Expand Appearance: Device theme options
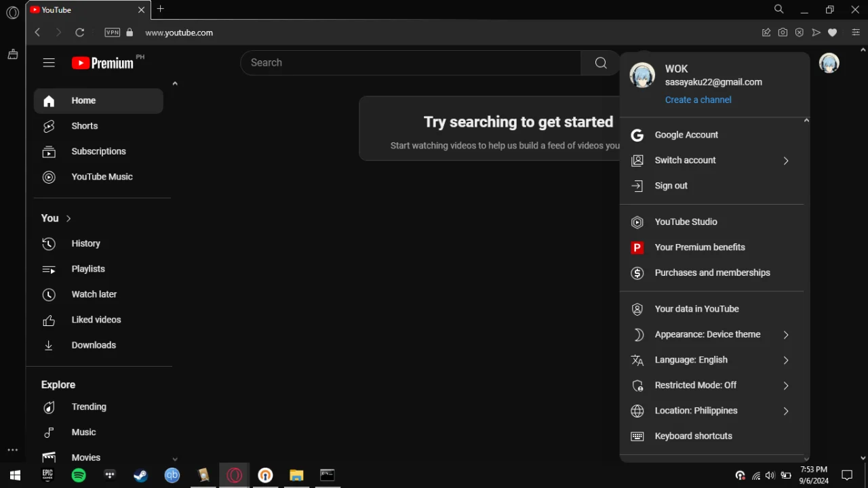The image size is (868, 488). [x=711, y=335]
